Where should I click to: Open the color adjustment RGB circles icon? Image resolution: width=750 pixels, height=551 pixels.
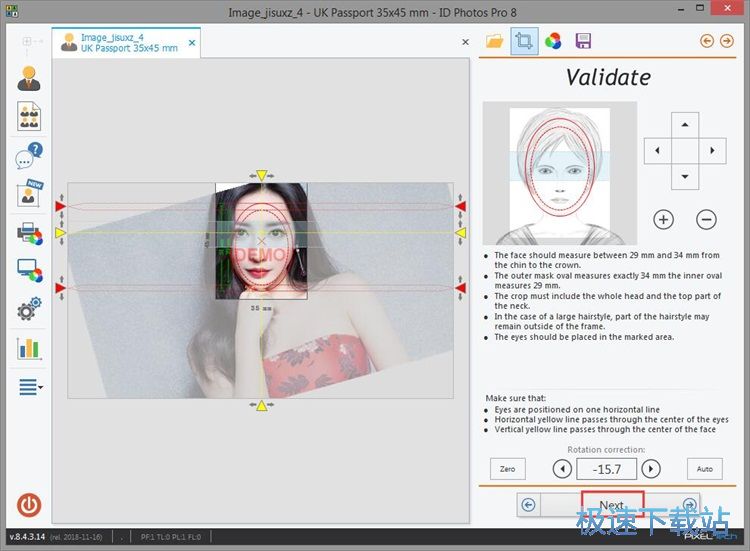coord(552,41)
